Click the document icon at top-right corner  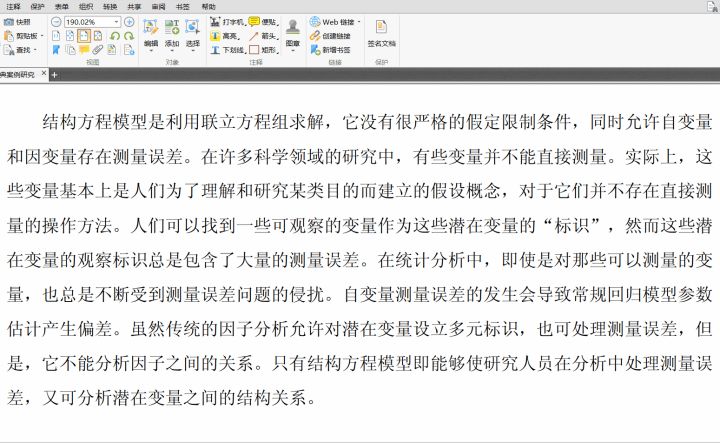[711, 6]
